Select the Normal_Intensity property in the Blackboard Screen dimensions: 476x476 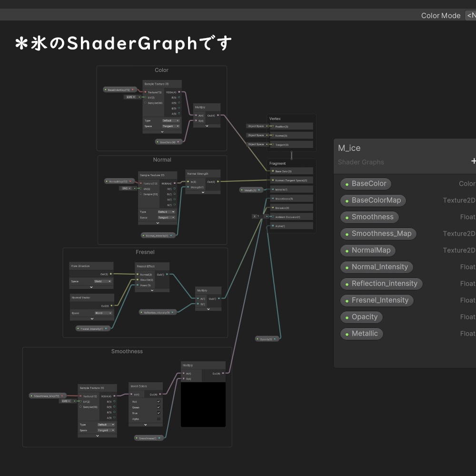tap(377, 267)
